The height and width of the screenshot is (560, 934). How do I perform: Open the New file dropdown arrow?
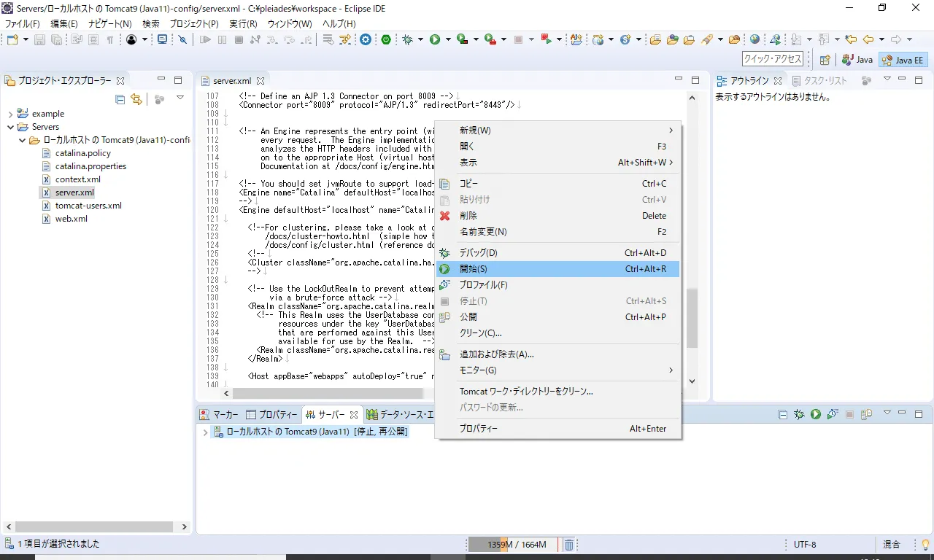(x=25, y=39)
